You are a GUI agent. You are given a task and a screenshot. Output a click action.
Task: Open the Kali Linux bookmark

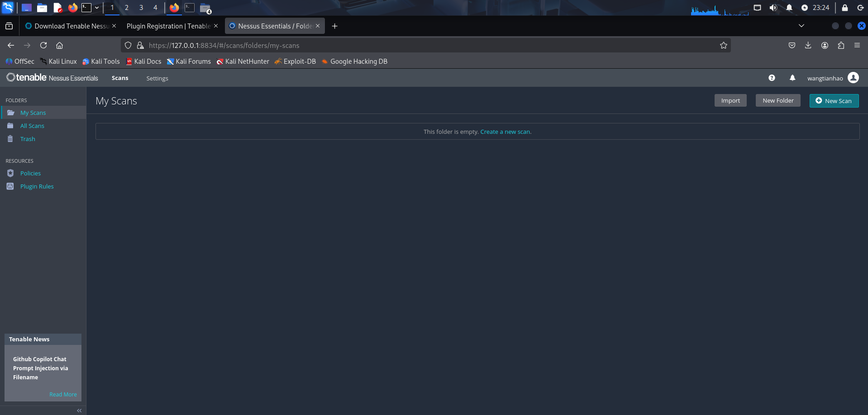click(x=58, y=61)
